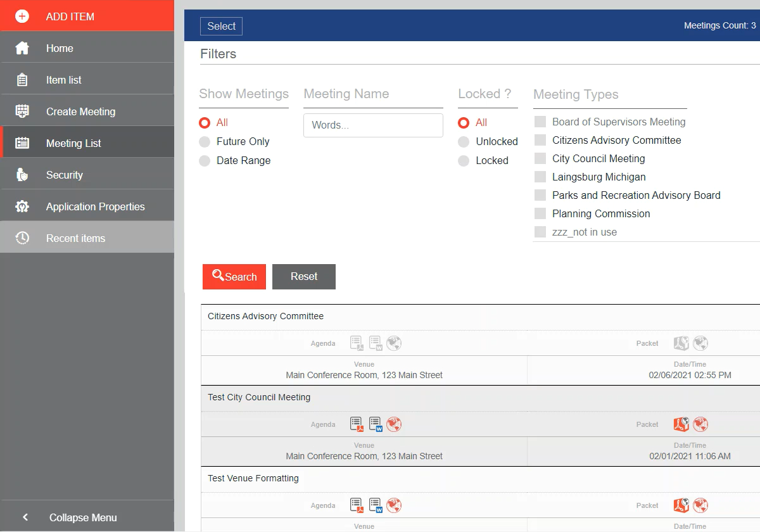760x532 pixels.
Task: Check the zzz_not in use checkbox
Action: pos(540,232)
